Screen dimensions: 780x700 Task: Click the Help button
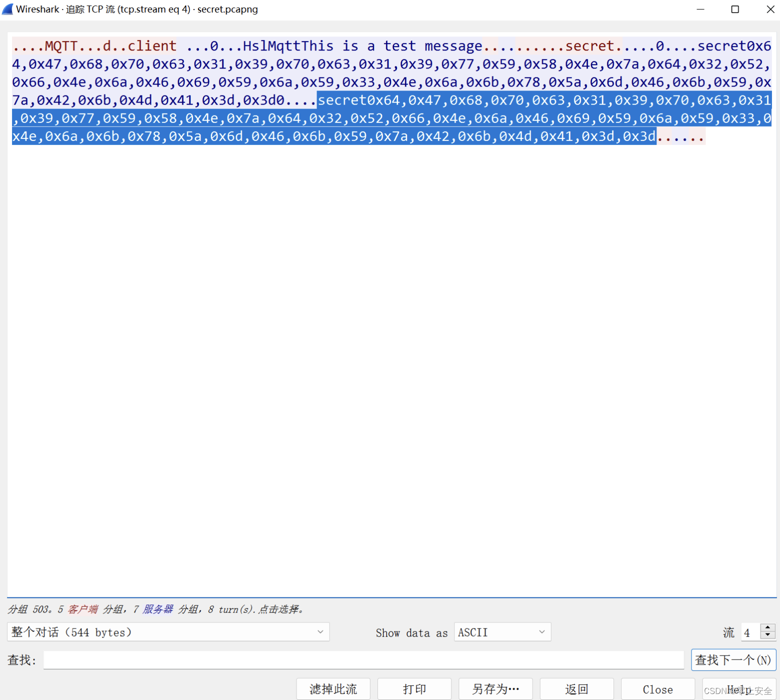(x=738, y=689)
